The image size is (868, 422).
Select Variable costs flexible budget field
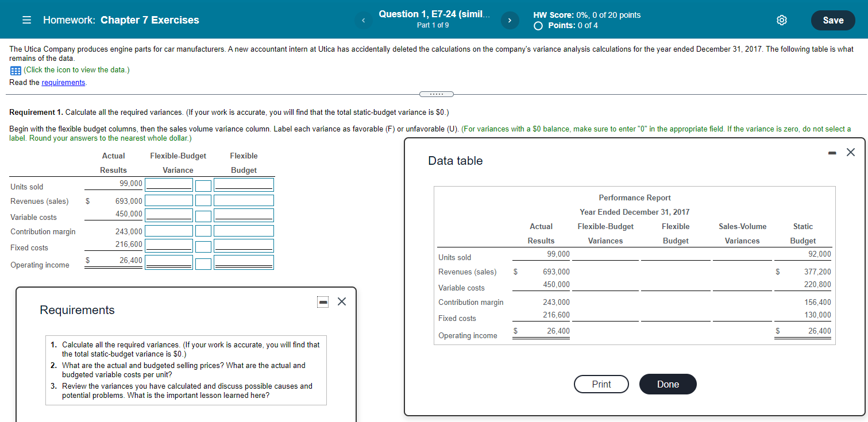click(244, 216)
